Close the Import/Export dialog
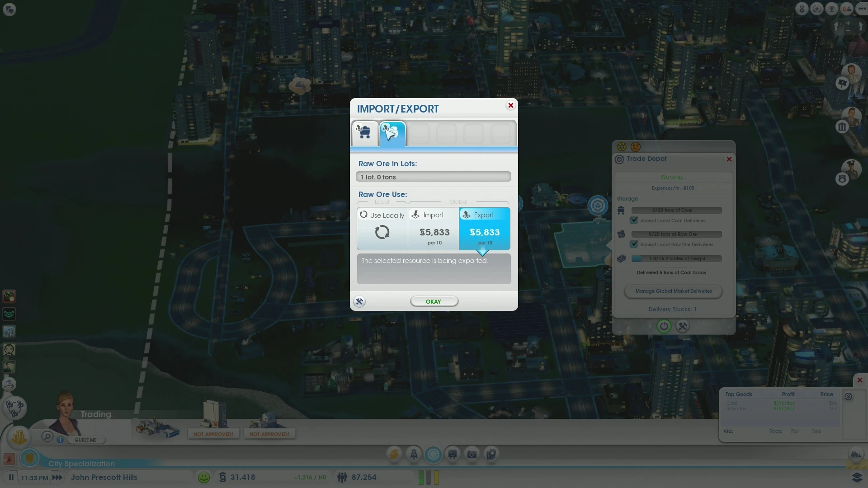This screenshot has height=488, width=868. click(x=510, y=105)
